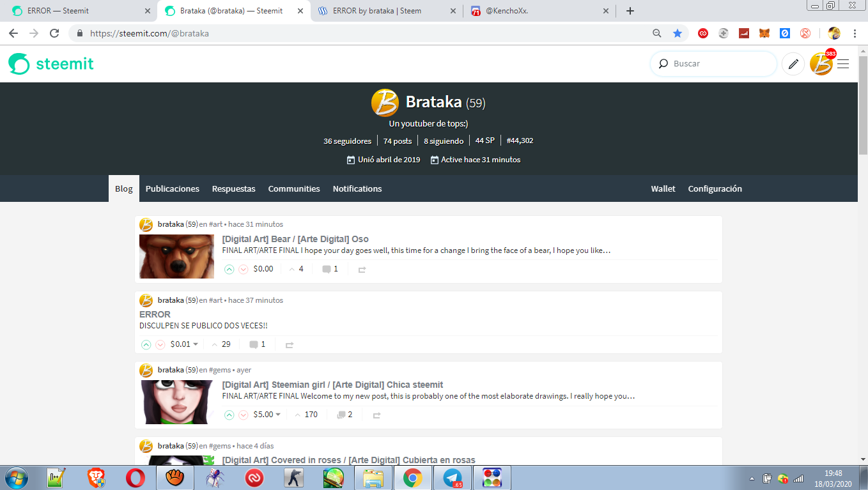Viewport: 868px width, 490px height.
Task: Open the Notifications tab
Action: 357,188
